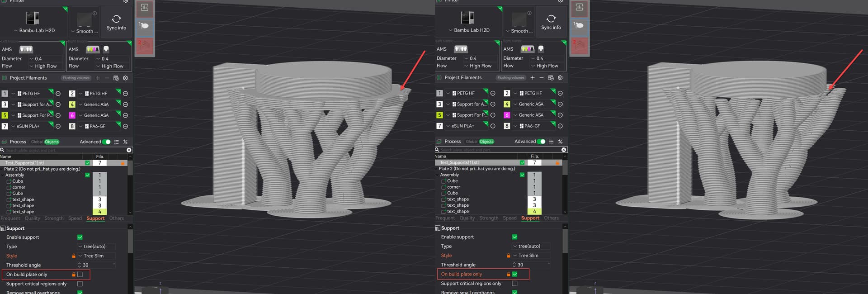Click left nozzle AMS icon in left screenshot
Image resolution: width=868 pixels, height=294 pixels.
point(26,49)
